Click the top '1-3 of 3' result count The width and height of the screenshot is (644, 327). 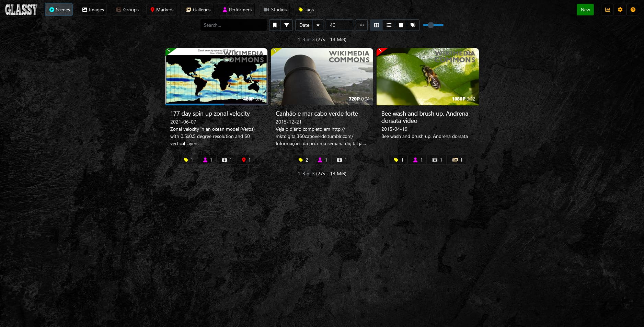(x=322, y=39)
